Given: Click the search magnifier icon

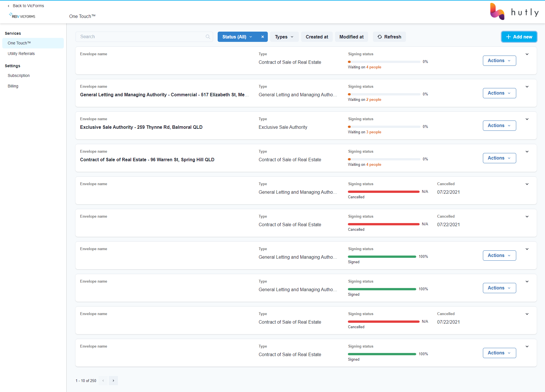Looking at the screenshot, I should pos(208,37).
